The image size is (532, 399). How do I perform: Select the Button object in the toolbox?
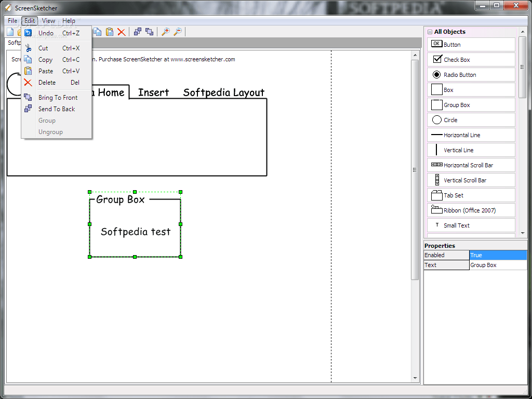pyautogui.click(x=471, y=45)
